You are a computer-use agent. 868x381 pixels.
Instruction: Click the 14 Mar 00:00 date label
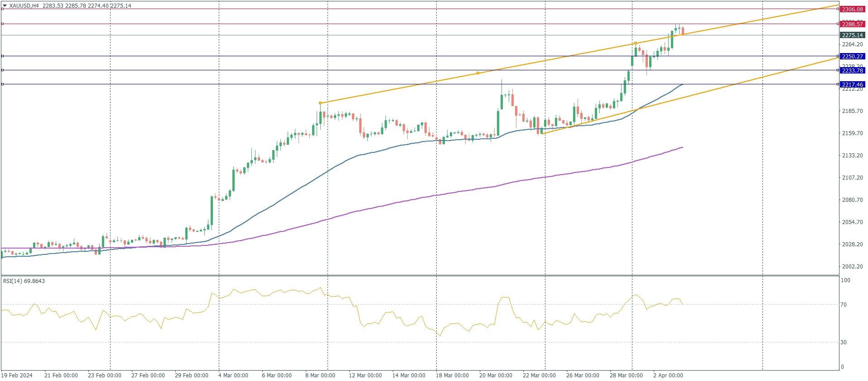(409, 376)
